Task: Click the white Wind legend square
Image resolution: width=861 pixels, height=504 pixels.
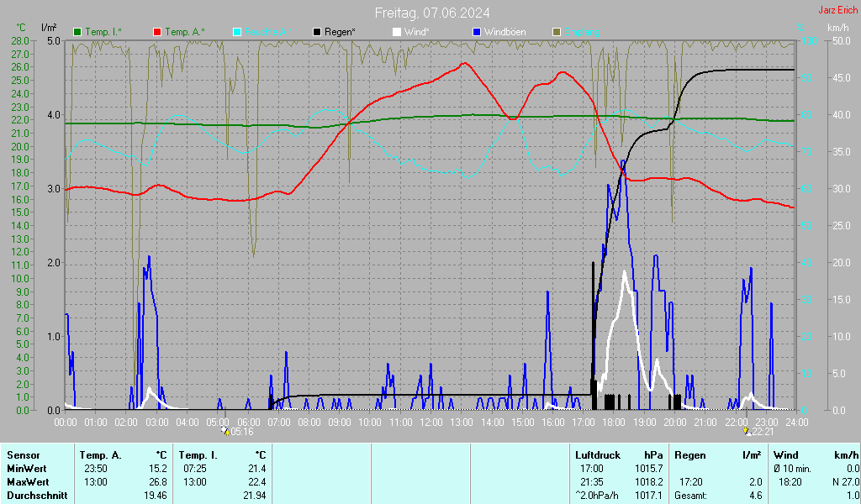Action: pyautogui.click(x=397, y=32)
